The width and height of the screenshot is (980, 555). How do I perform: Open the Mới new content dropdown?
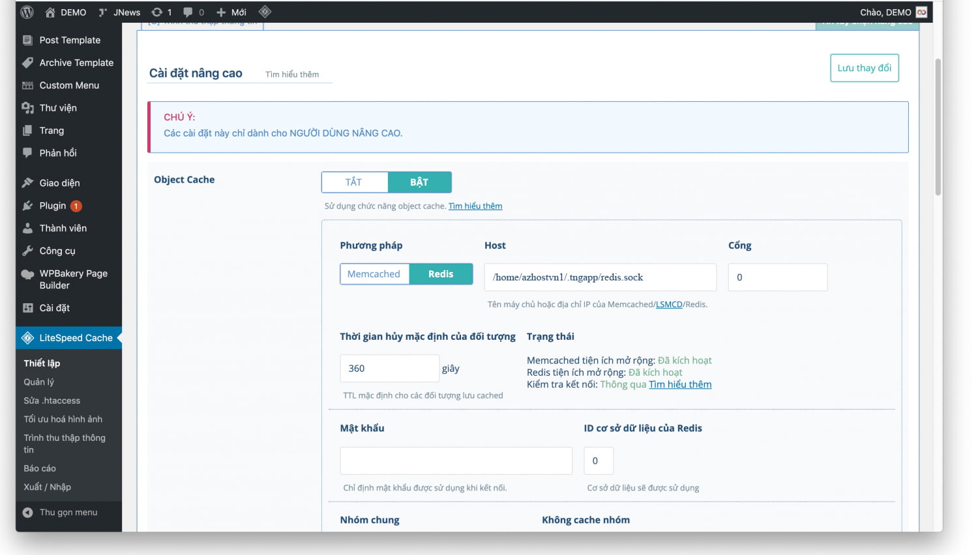pyautogui.click(x=232, y=12)
